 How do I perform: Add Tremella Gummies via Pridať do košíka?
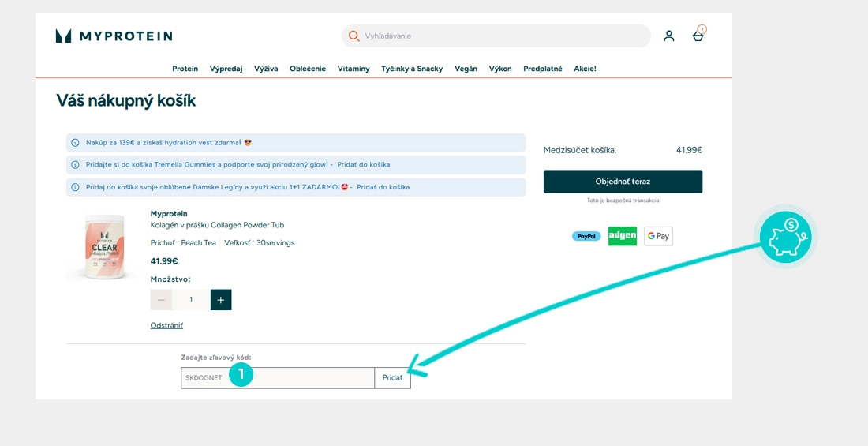[x=365, y=165]
